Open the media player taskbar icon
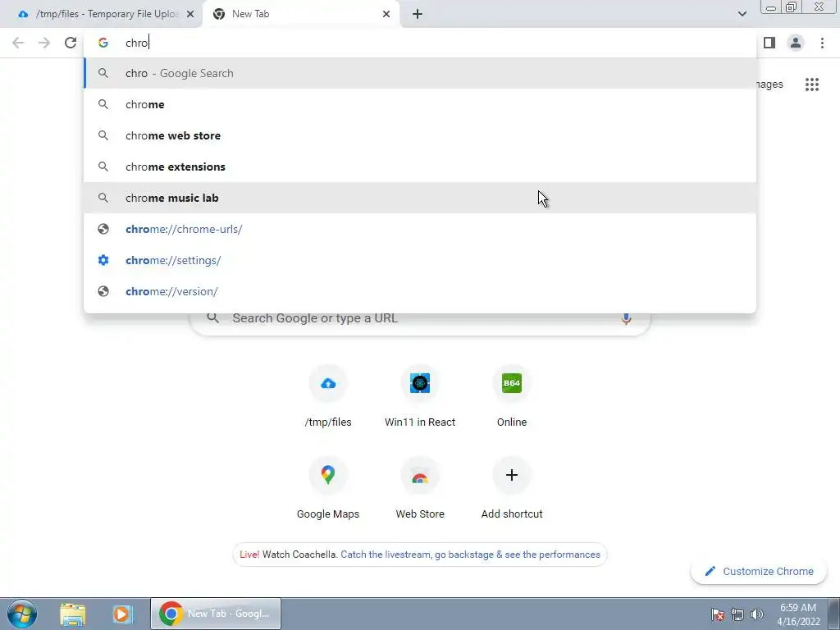The height and width of the screenshot is (630, 840). (121, 614)
